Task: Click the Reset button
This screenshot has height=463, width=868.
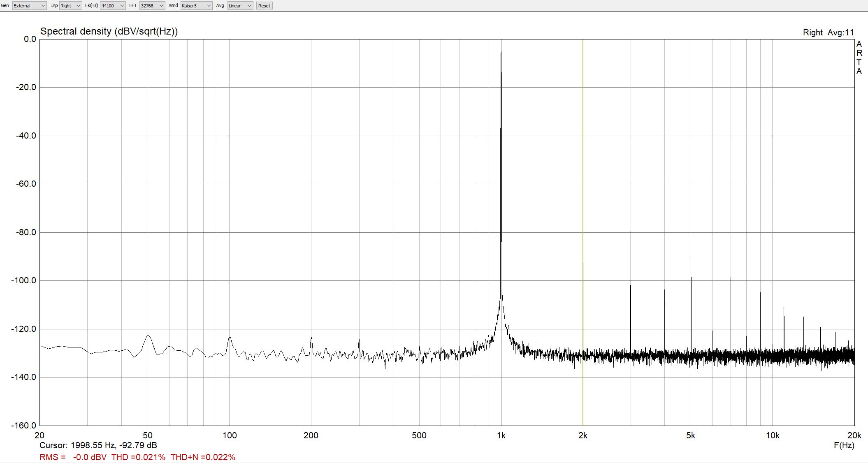Action: 264,6
